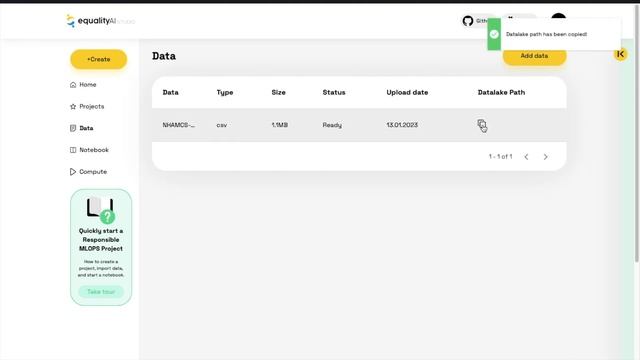Click the Status column header
This screenshot has height=360, width=640.
coord(334,92)
